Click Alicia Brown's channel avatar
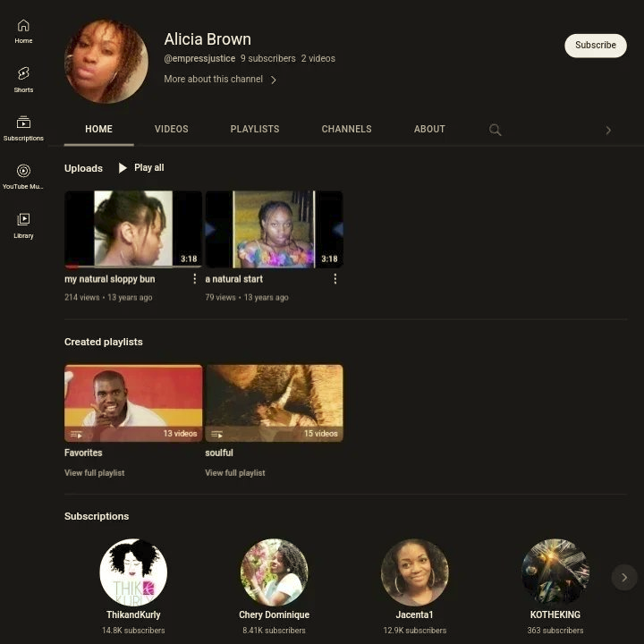The image size is (644, 644). pyautogui.click(x=106, y=61)
